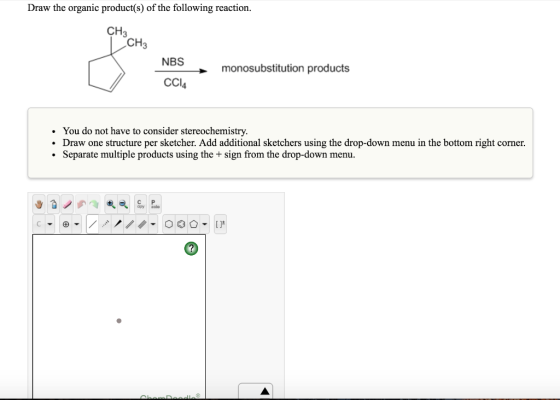Click the 'monosubstitution products' label
This screenshot has height=400, width=560.
(x=285, y=68)
